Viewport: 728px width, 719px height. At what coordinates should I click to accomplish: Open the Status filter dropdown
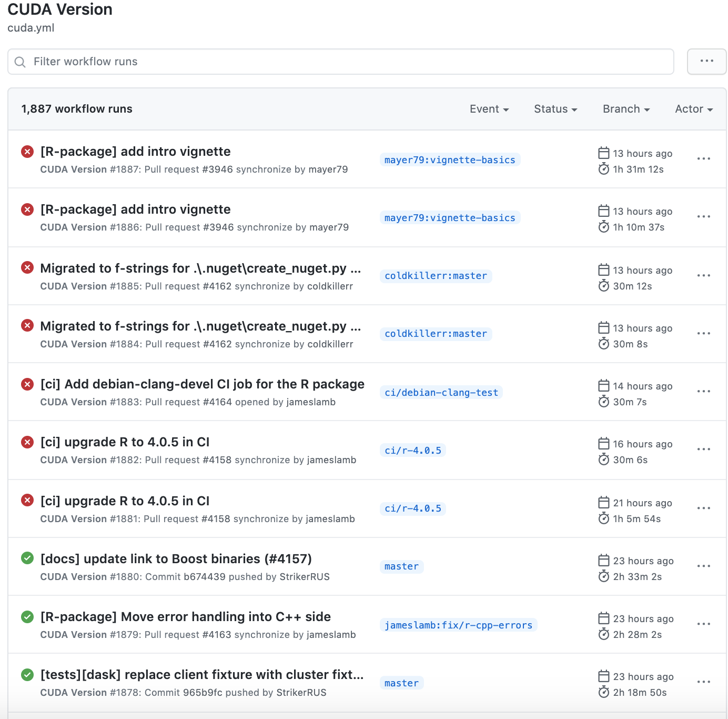pyautogui.click(x=554, y=109)
